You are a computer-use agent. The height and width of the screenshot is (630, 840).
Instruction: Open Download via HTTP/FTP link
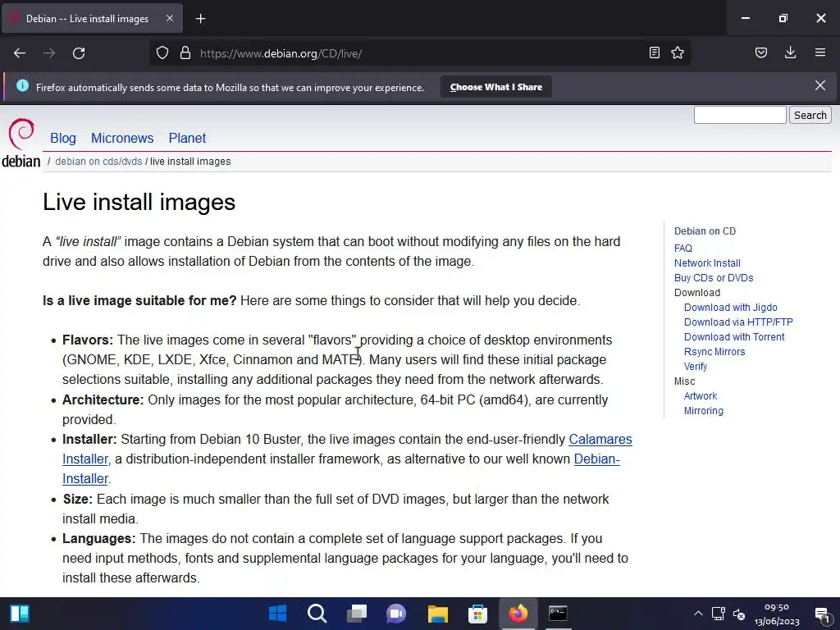click(x=738, y=322)
